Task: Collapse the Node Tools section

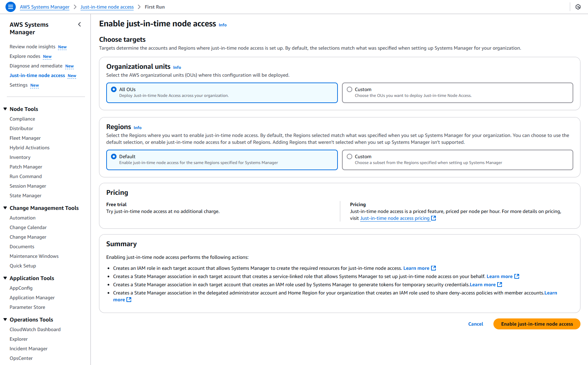Action: [5, 109]
